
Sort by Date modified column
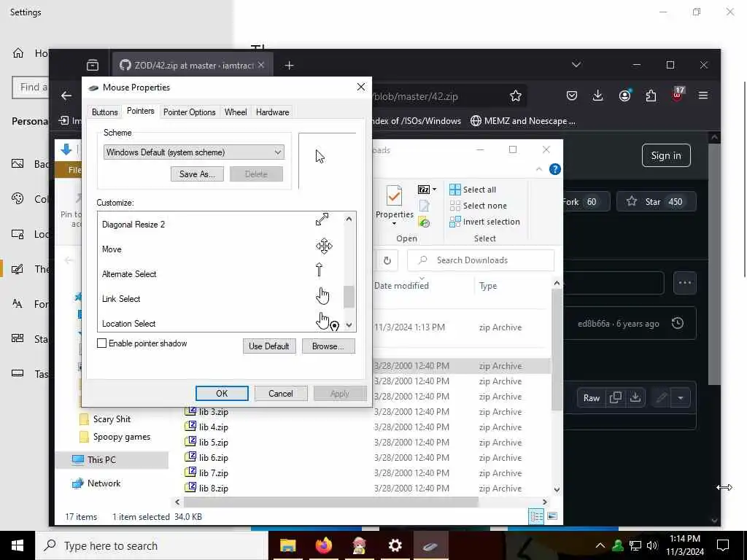pyautogui.click(x=401, y=286)
